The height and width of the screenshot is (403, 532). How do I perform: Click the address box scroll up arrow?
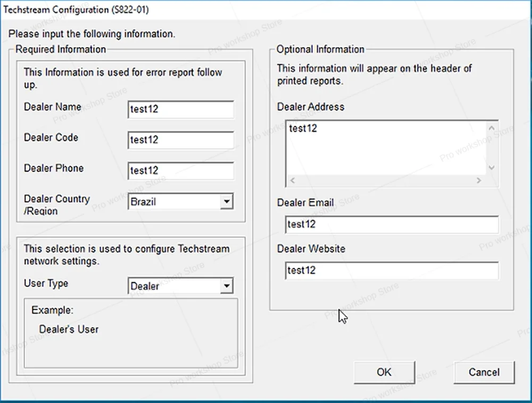point(491,128)
